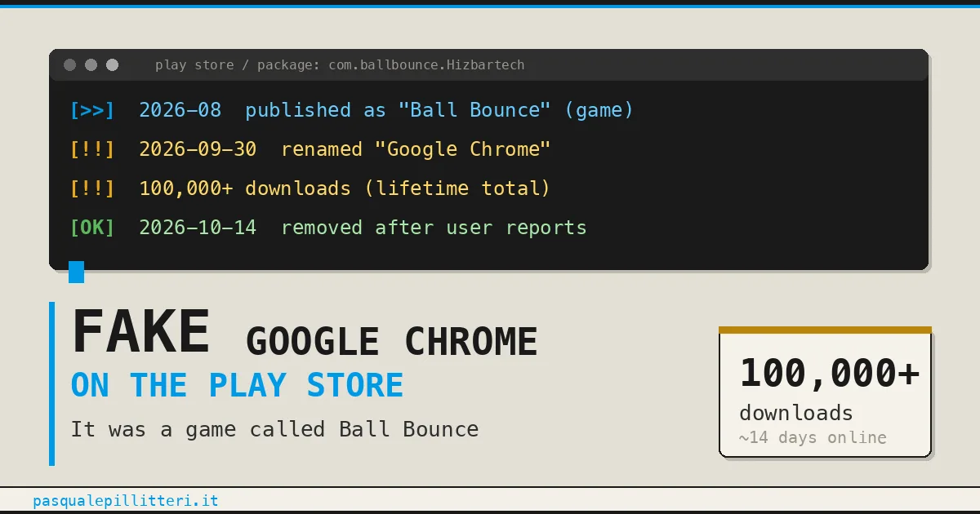Click the third, lighter terminal window dot
The height and width of the screenshot is (514, 980).
[113, 65]
